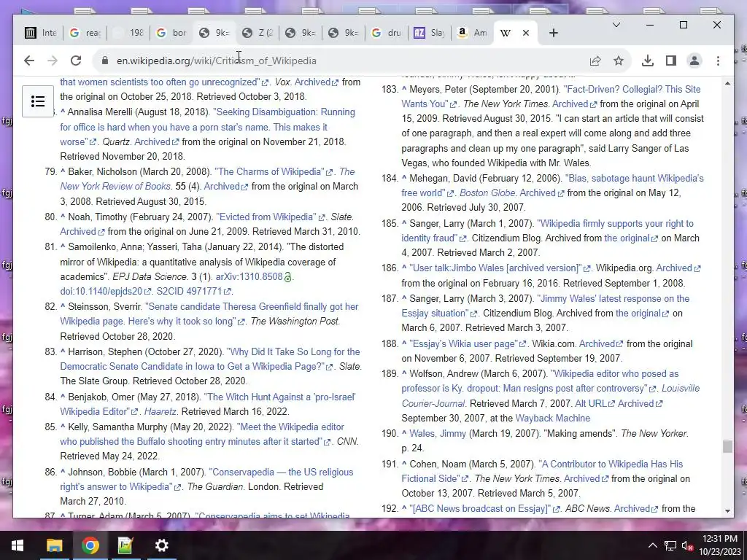Open the green notepad app on taskbar
The width and height of the screenshot is (747, 560).
click(125, 545)
